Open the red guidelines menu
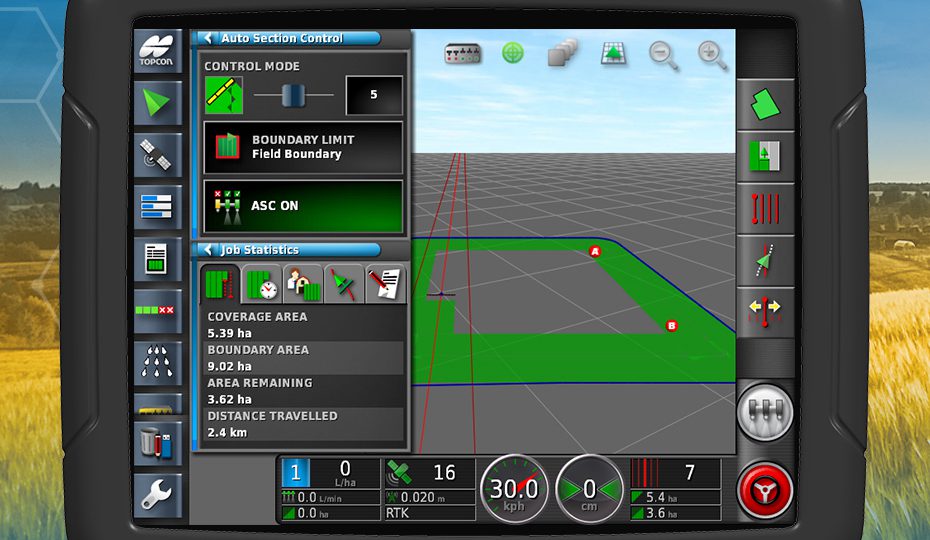Image resolution: width=930 pixels, height=540 pixels. 765,209
